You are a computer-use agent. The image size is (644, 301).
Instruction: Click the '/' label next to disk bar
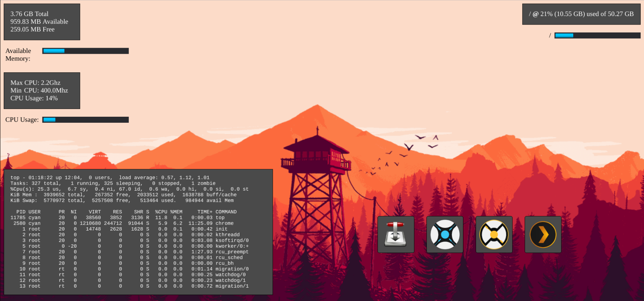[x=550, y=35]
